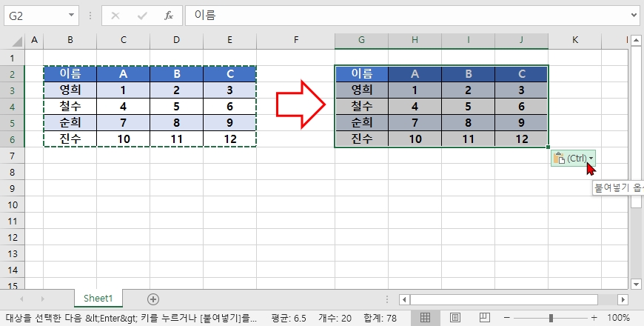Select column D header

(x=176, y=40)
